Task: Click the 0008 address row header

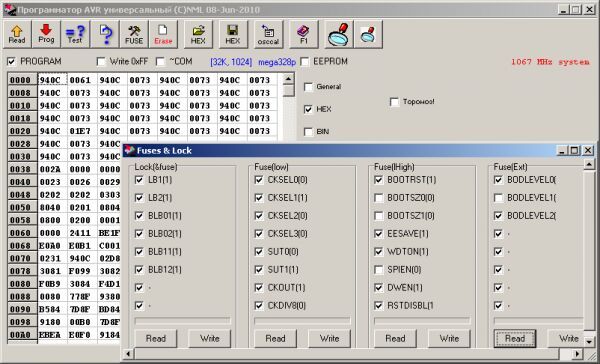Action: click(22, 93)
